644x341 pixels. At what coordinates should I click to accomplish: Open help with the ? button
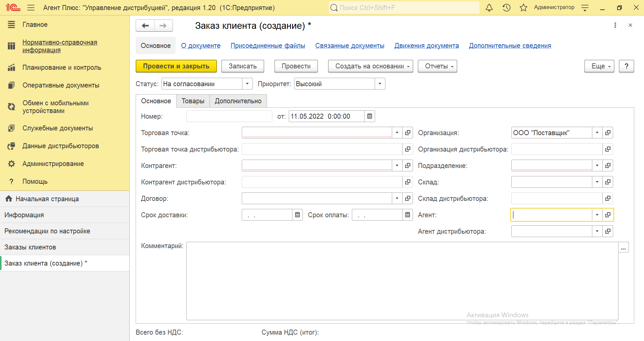[626, 66]
